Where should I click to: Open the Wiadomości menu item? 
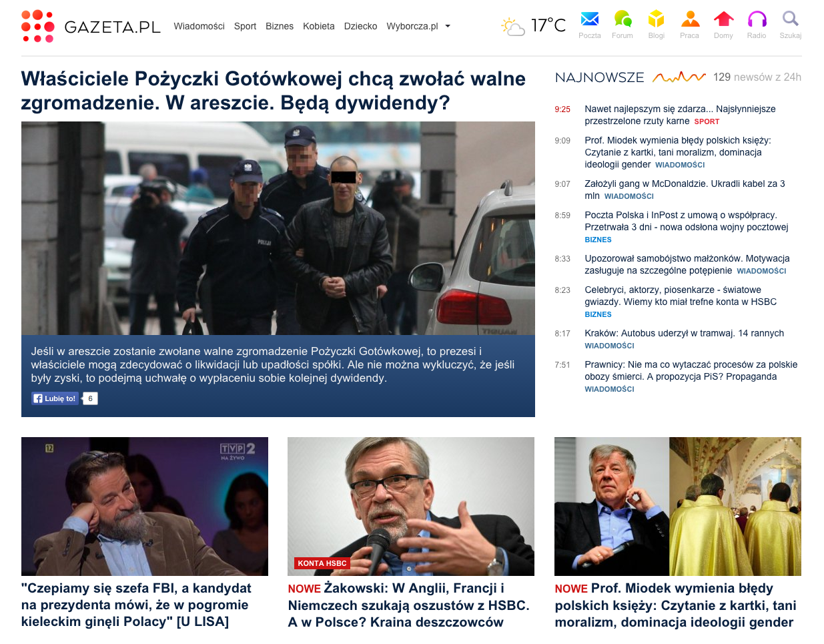pos(199,26)
